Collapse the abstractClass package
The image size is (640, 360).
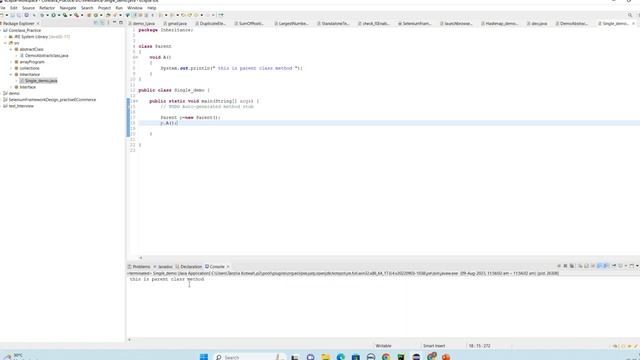coord(11,49)
